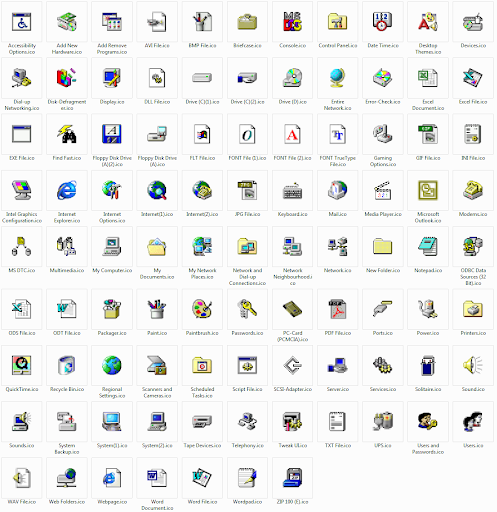Image resolution: width=497 pixels, height=512 pixels.
Task: Click the Web Folders.ico icon
Action: click(x=67, y=478)
